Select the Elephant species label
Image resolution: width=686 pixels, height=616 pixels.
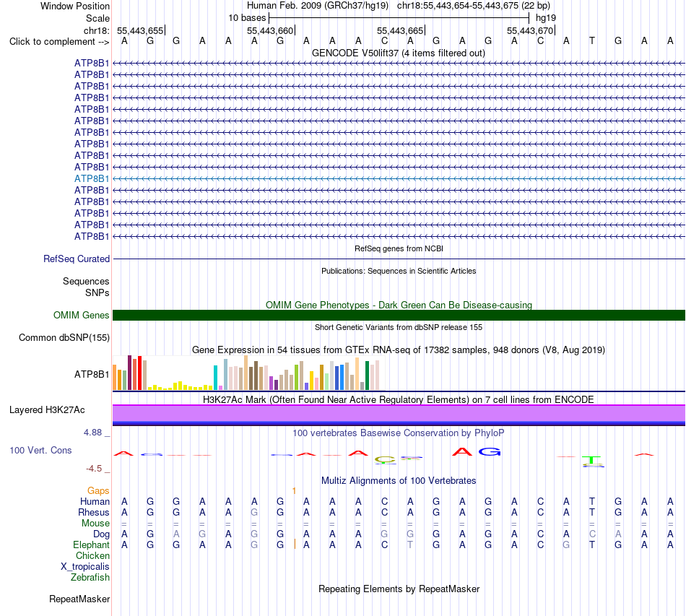[91, 545]
